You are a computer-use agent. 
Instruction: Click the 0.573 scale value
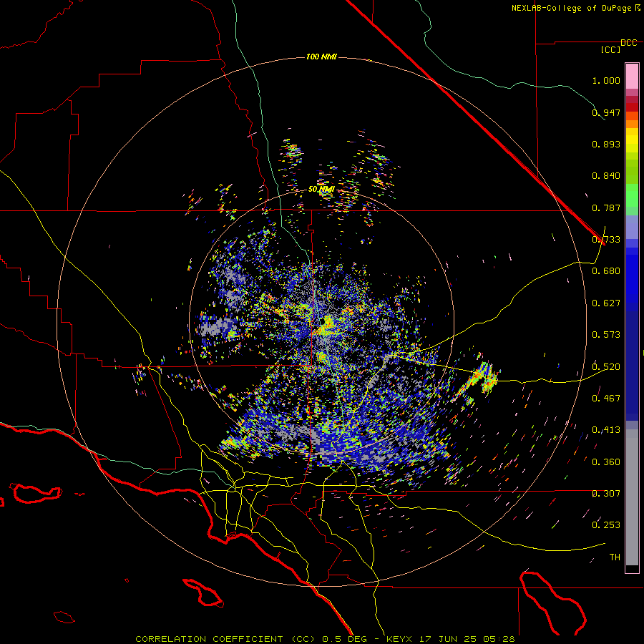pyautogui.click(x=606, y=335)
